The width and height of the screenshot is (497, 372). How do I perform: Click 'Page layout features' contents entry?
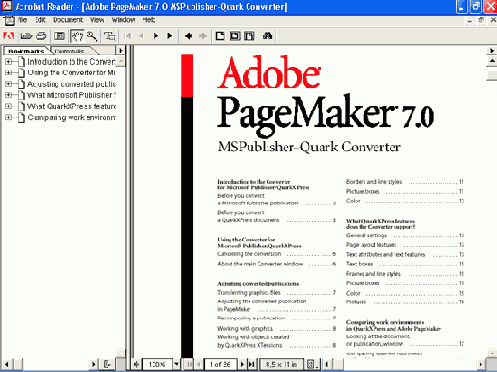371,245
